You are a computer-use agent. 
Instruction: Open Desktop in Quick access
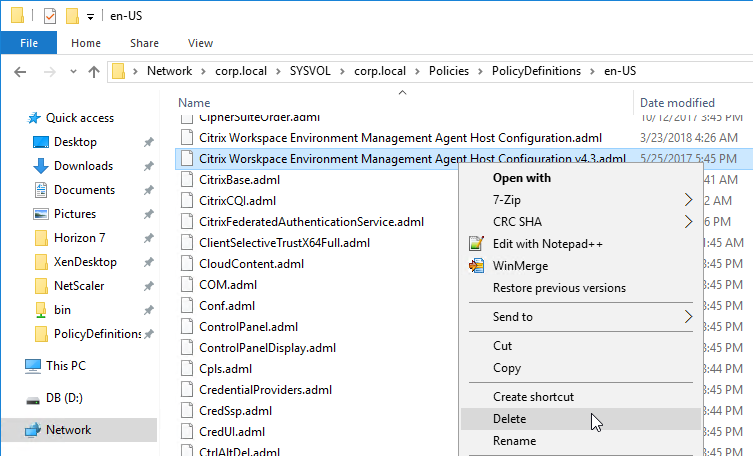click(75, 142)
